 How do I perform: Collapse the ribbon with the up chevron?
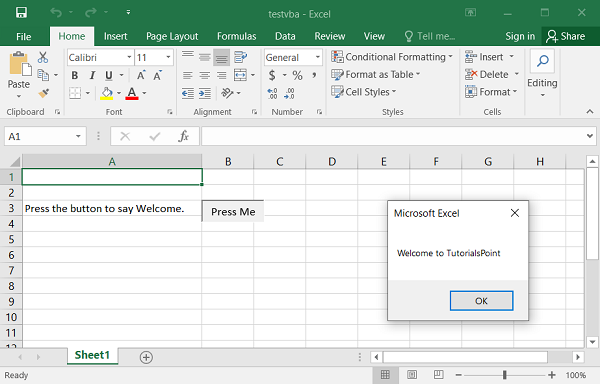click(590, 111)
